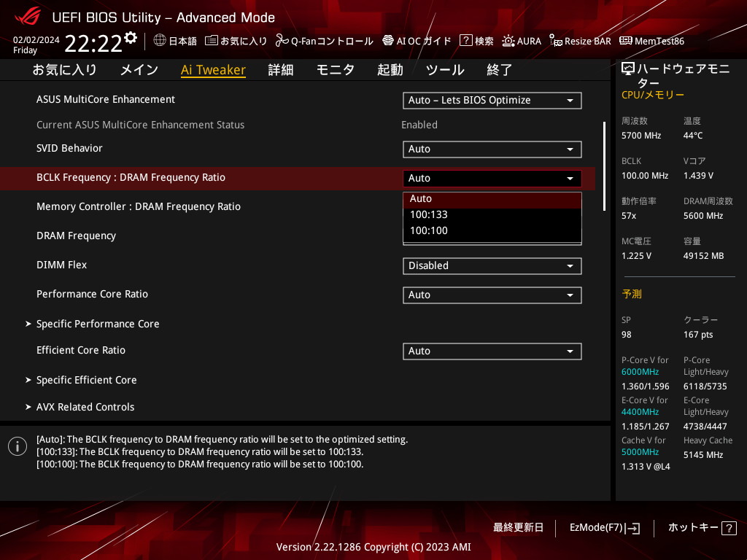Click the 22:22 clock display
Image resolution: width=747 pixels, height=560 pixels.
[x=93, y=44]
